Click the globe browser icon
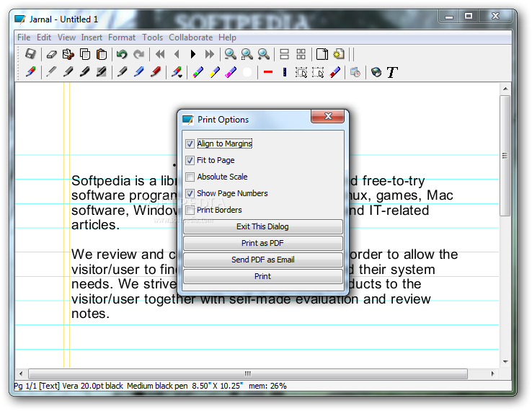Image resolution: width=532 pixels, height=411 pixels. [376, 72]
